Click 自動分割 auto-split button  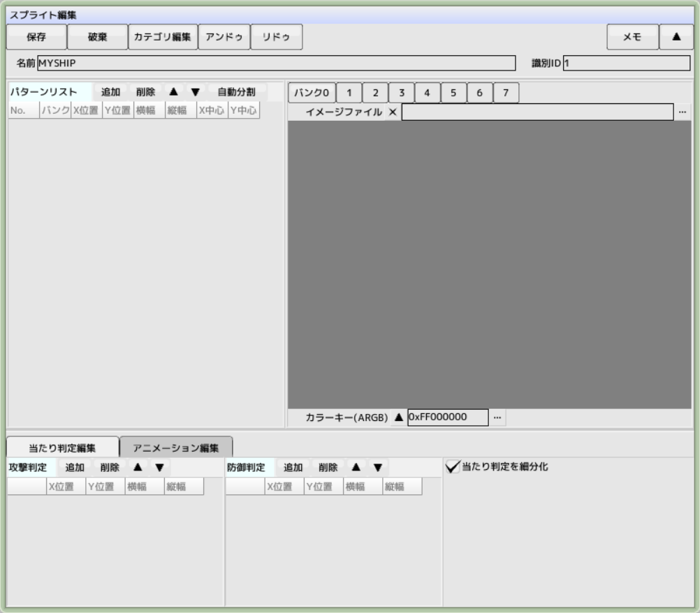[236, 92]
